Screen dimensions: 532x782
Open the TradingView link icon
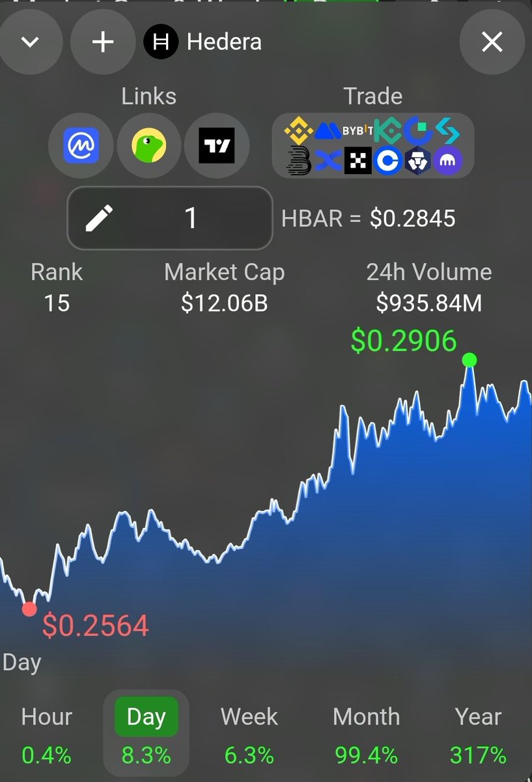(x=216, y=145)
